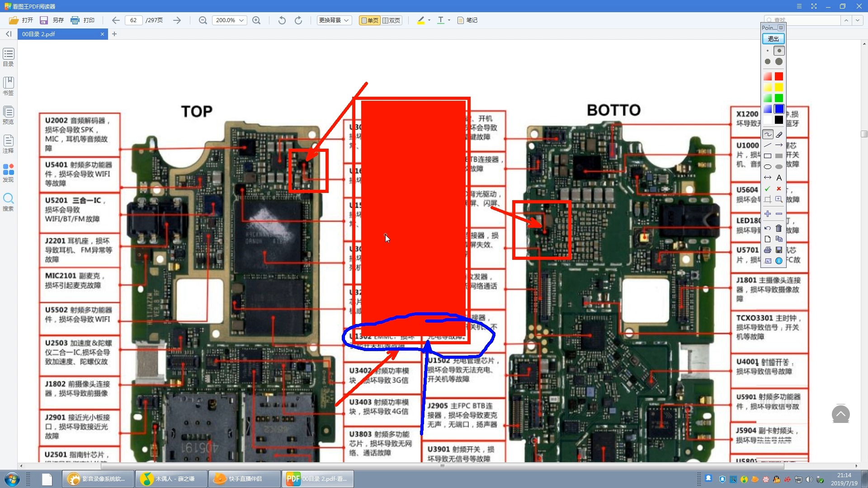868x488 pixels.
Task: Select the straight line drawing tool
Action: [768, 145]
